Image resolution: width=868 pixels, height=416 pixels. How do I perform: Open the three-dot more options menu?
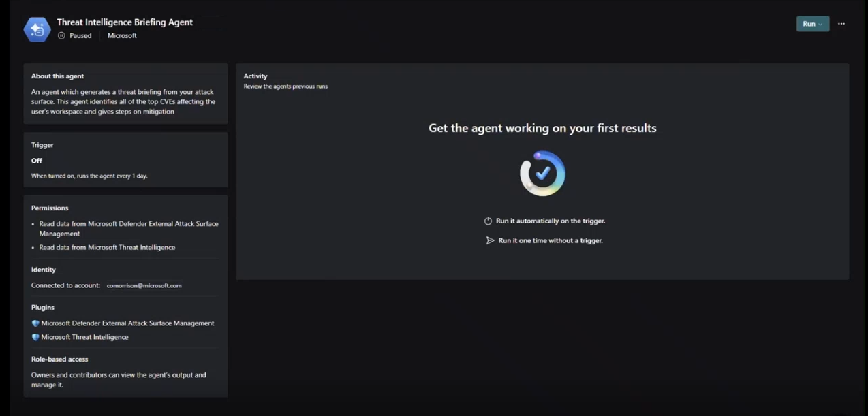tap(841, 24)
